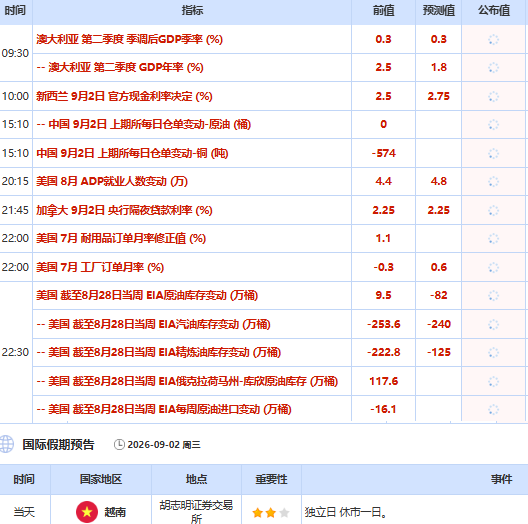
Task: Open 中国 上期所每日仓单变动-原油 indicator
Action: click(x=143, y=125)
